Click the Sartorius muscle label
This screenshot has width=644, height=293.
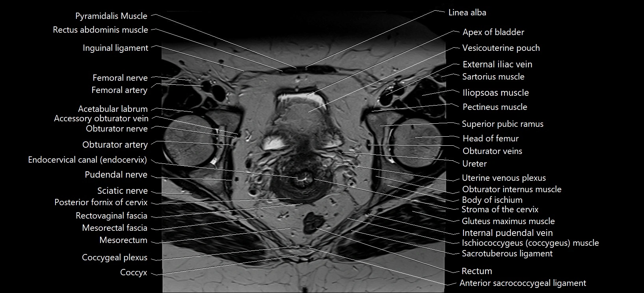[493, 77]
